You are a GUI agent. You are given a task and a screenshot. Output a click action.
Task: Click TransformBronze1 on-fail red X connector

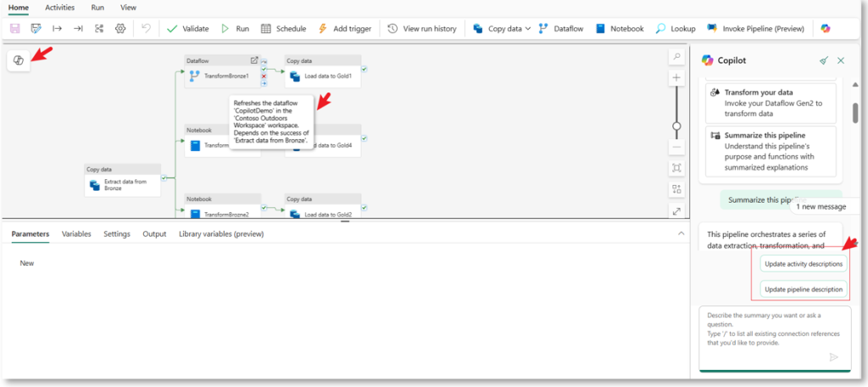pyautogui.click(x=264, y=76)
